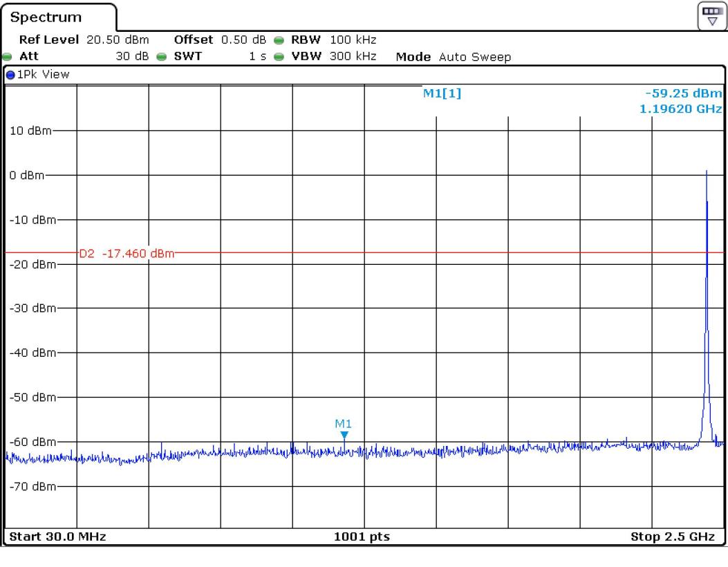Screen dimensions: 728x567
Task: Click the blue 1Pk View trace indicator
Action: pyautogui.click(x=10, y=75)
